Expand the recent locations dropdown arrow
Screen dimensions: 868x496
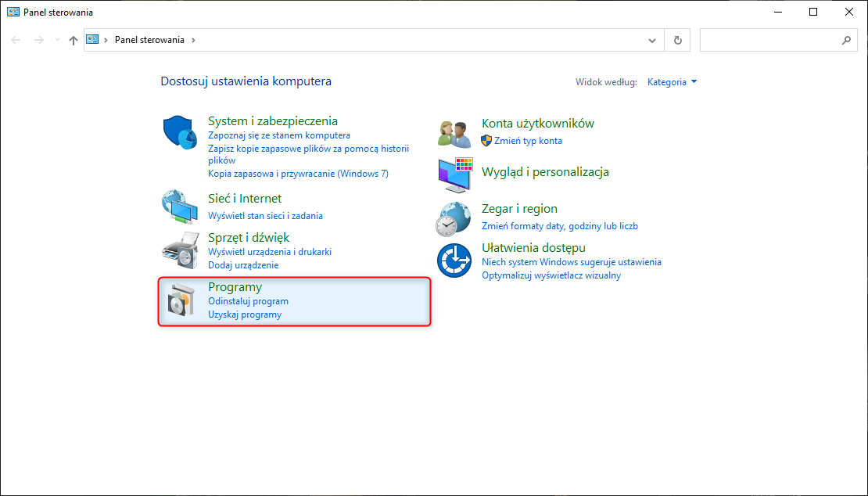(x=57, y=40)
